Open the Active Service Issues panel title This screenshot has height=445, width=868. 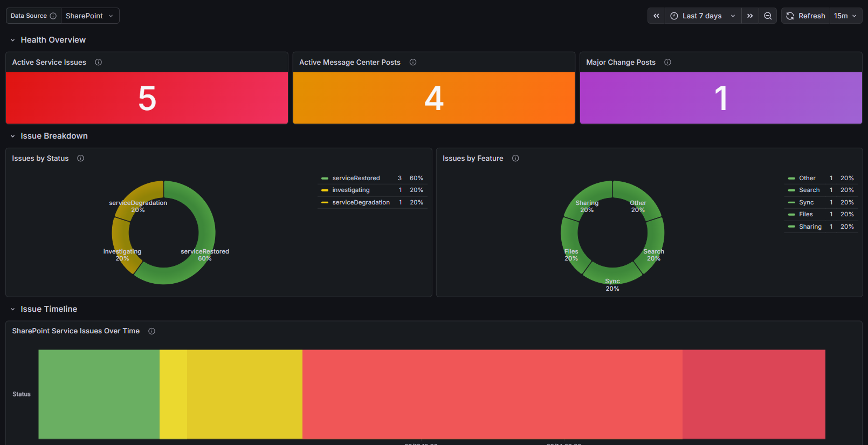click(x=49, y=62)
